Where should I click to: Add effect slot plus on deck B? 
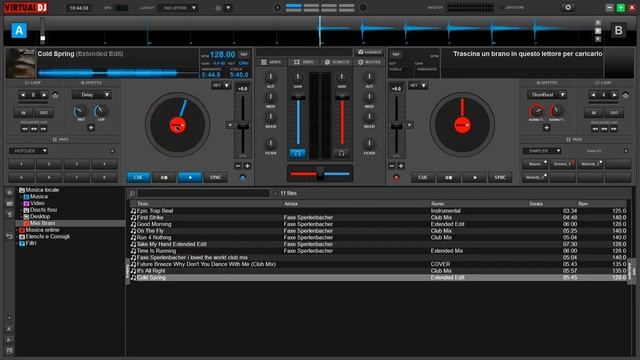[x=546, y=128]
